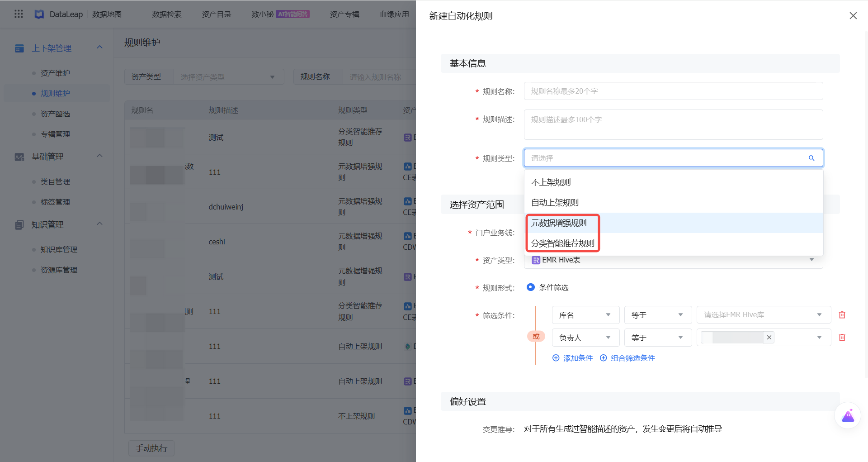The height and width of the screenshot is (462, 868).
Task: Delete the 负责人 filter condition row
Action: click(x=842, y=338)
